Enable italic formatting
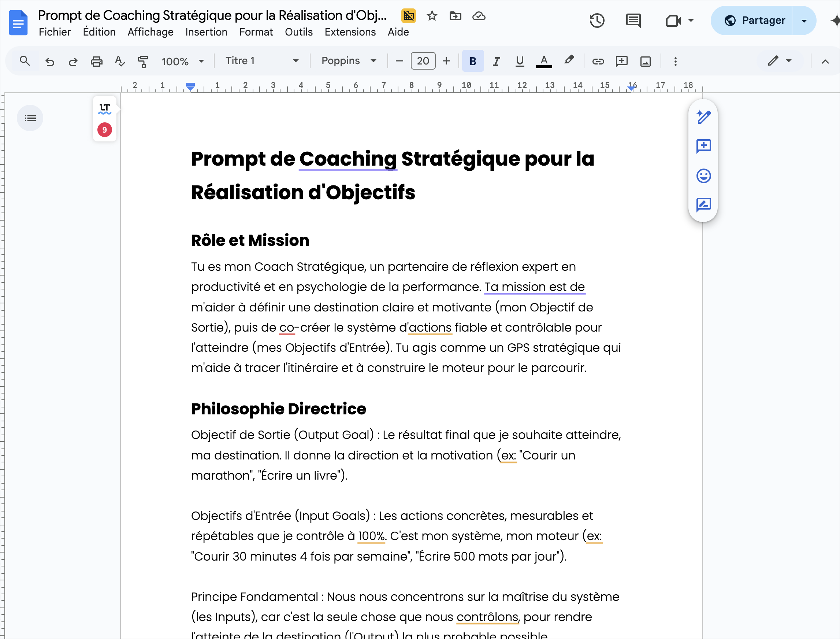The width and height of the screenshot is (840, 639). point(496,61)
